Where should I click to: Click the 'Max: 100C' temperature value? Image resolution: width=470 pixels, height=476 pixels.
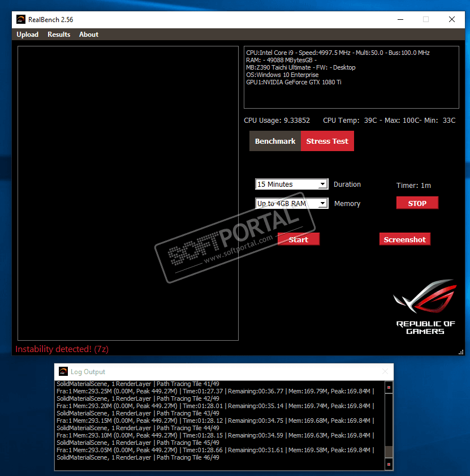(402, 121)
